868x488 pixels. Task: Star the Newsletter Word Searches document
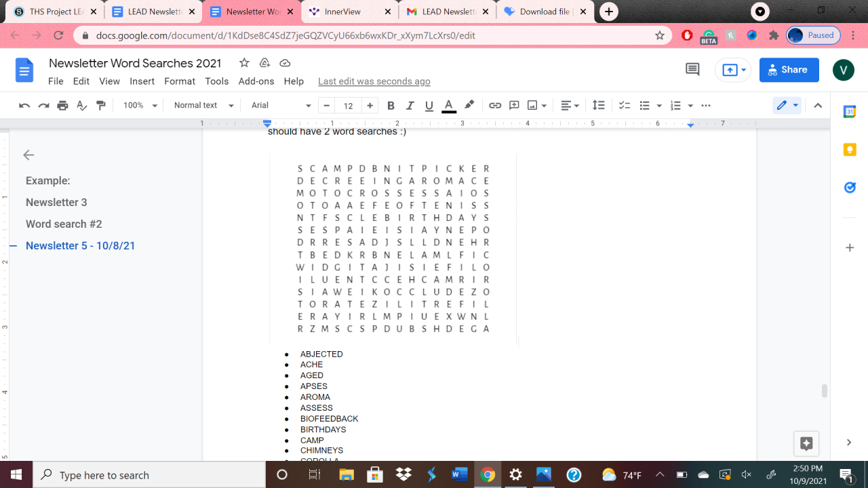tap(244, 63)
